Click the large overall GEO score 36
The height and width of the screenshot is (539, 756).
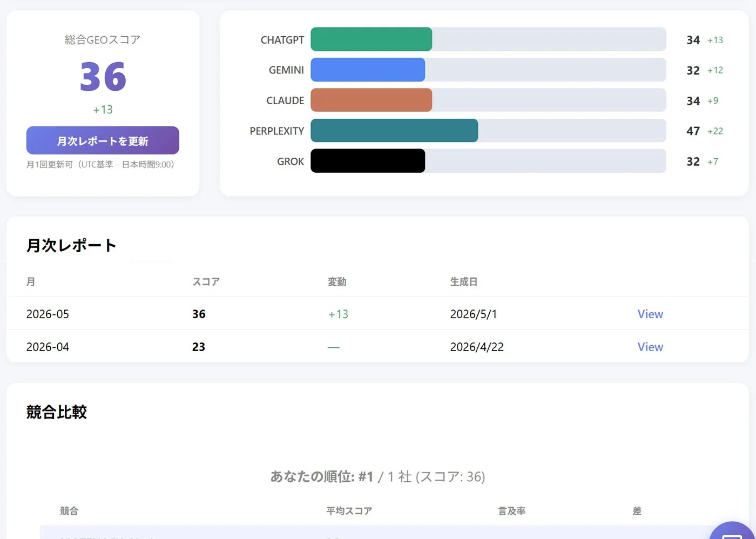(103, 76)
